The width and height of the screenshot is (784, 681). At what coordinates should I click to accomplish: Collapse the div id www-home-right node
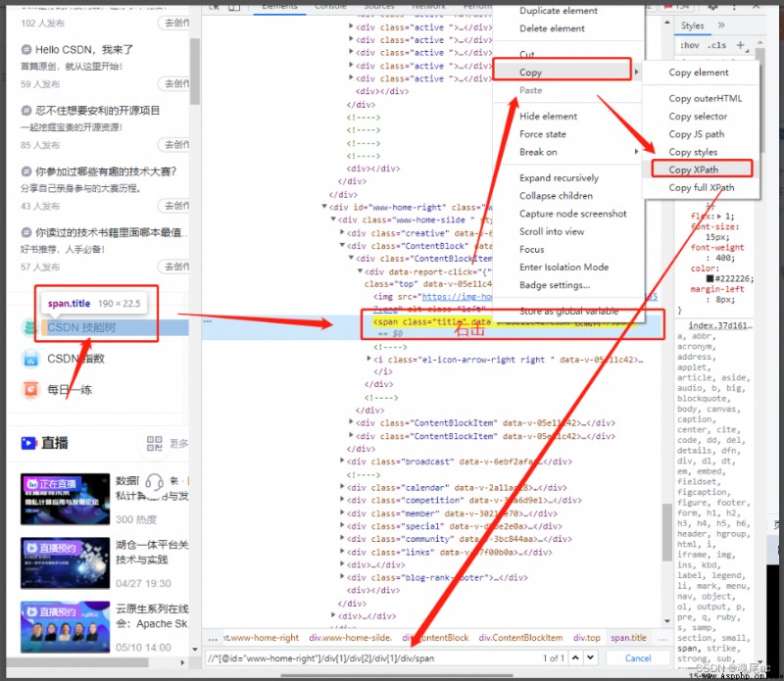324,207
